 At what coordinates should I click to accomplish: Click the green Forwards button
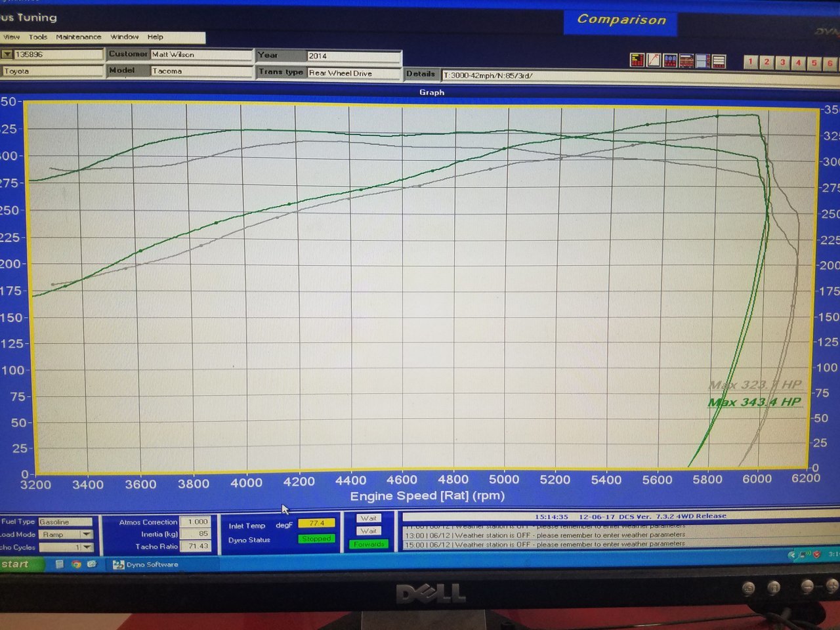(369, 544)
